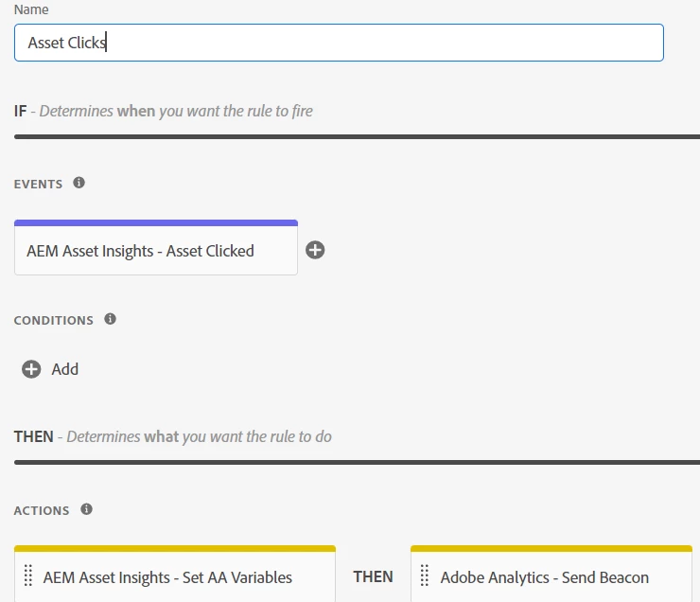The height and width of the screenshot is (602, 700).
Task: Click THEN label between the two actions
Action: [x=374, y=577]
